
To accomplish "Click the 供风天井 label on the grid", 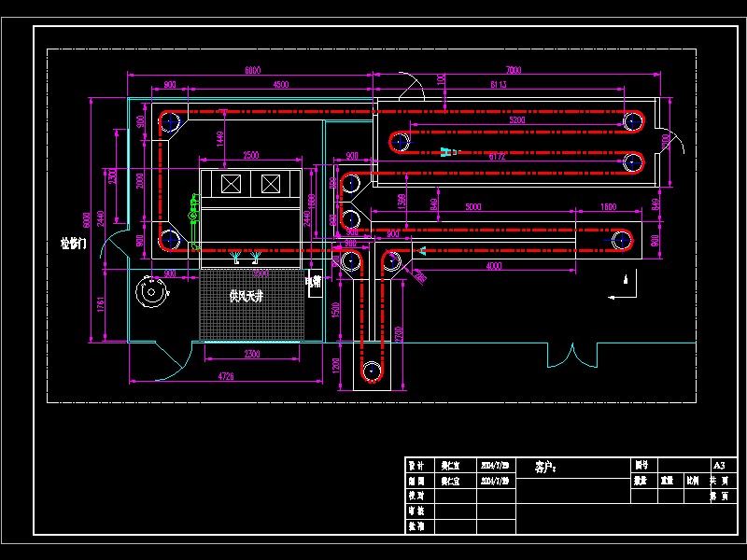I will pos(246,296).
